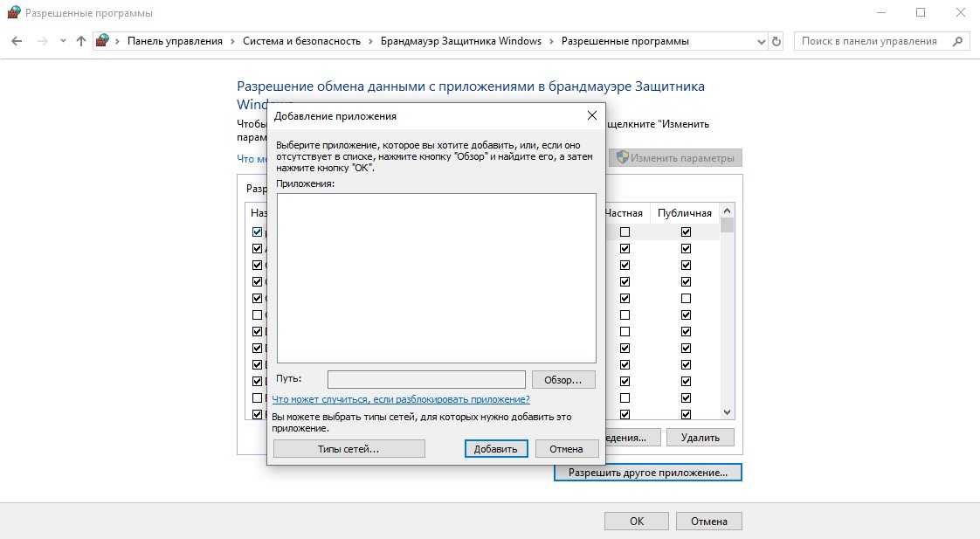The height and width of the screenshot is (539, 980).
Task: Click the Частная column header
Action: (x=624, y=213)
